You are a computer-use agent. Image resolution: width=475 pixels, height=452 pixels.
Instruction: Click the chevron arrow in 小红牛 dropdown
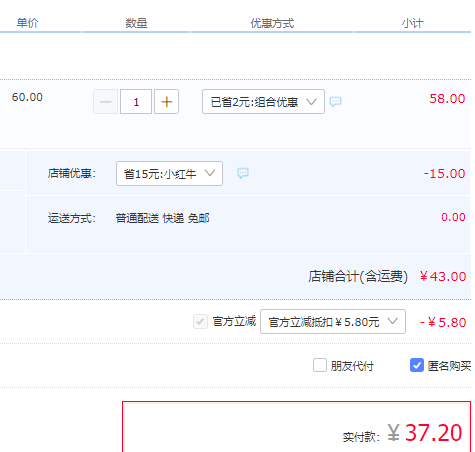pyautogui.click(x=210, y=173)
